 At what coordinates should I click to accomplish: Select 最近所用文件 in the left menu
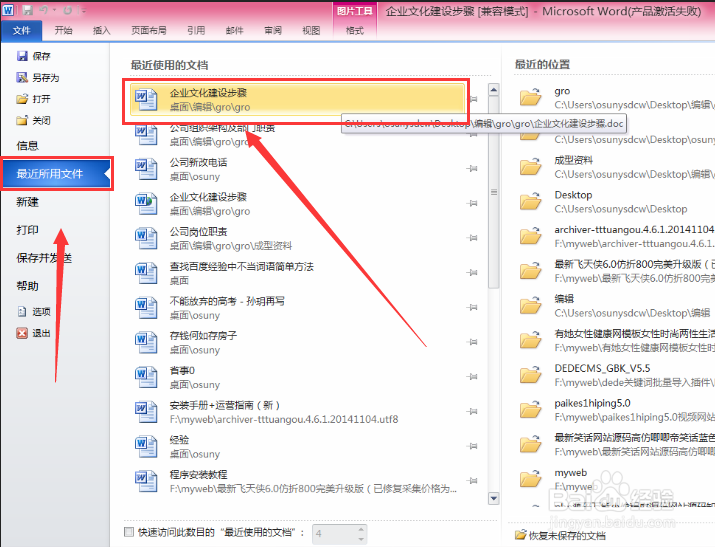56,174
